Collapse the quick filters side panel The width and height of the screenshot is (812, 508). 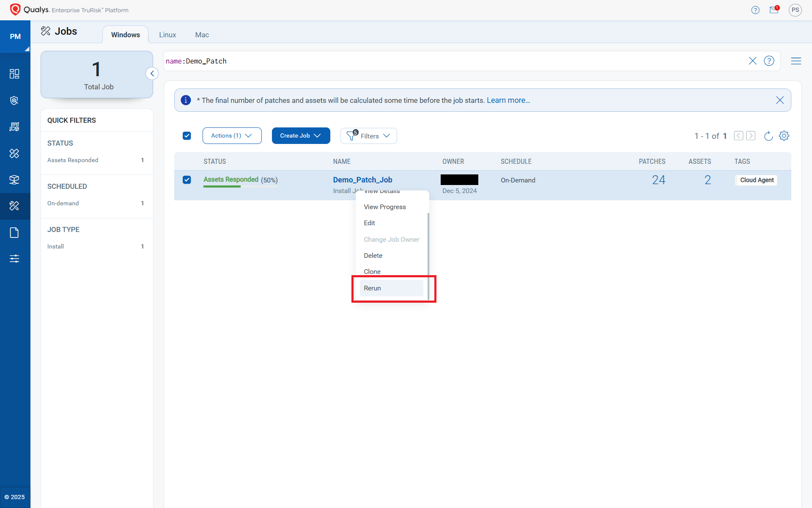point(152,73)
